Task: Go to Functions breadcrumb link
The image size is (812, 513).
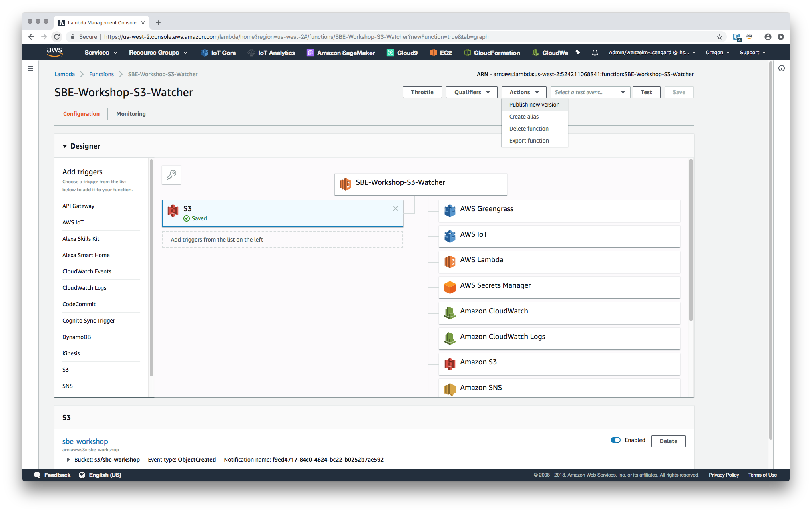Action: pos(101,74)
